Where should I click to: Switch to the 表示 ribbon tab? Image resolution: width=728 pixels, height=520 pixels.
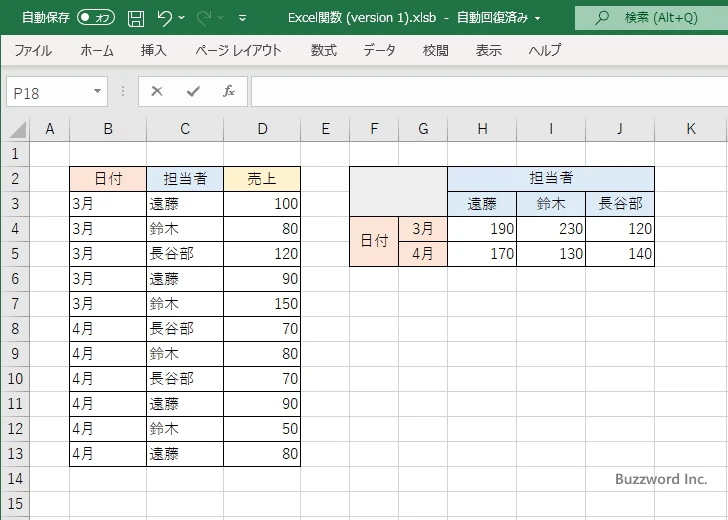[x=488, y=50]
